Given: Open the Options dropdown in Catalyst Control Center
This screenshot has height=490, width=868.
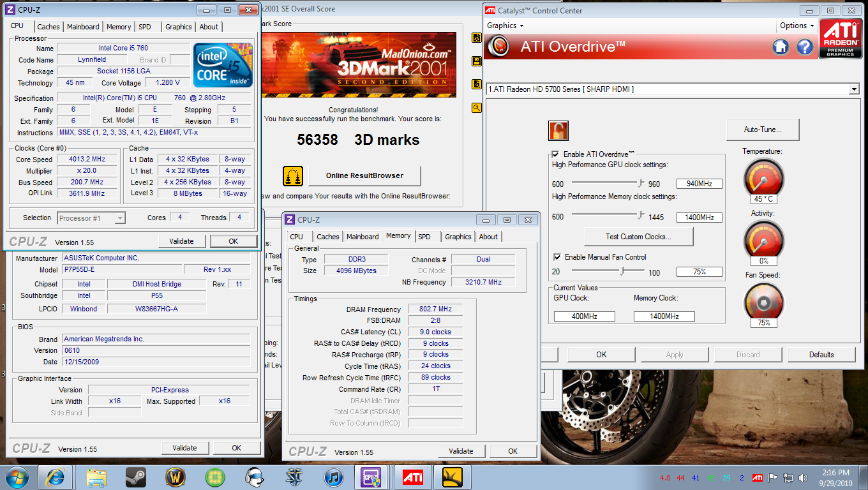Looking at the screenshot, I should tap(797, 26).
